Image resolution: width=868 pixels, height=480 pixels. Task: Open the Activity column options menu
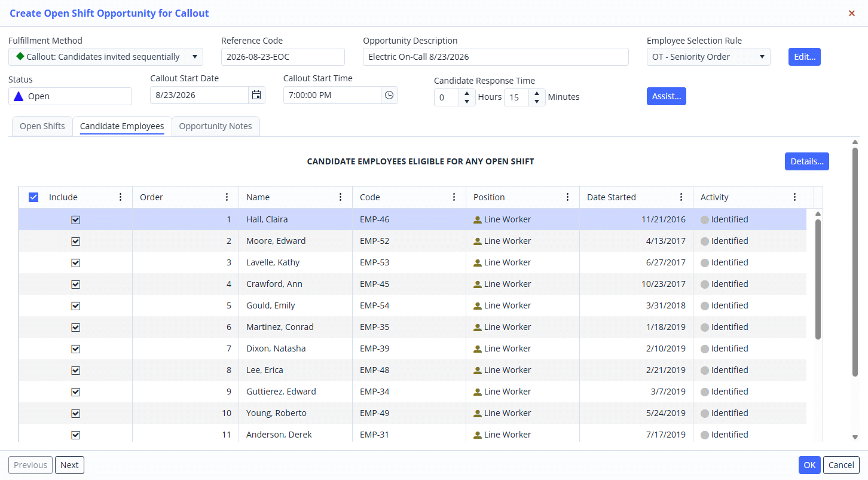click(795, 197)
